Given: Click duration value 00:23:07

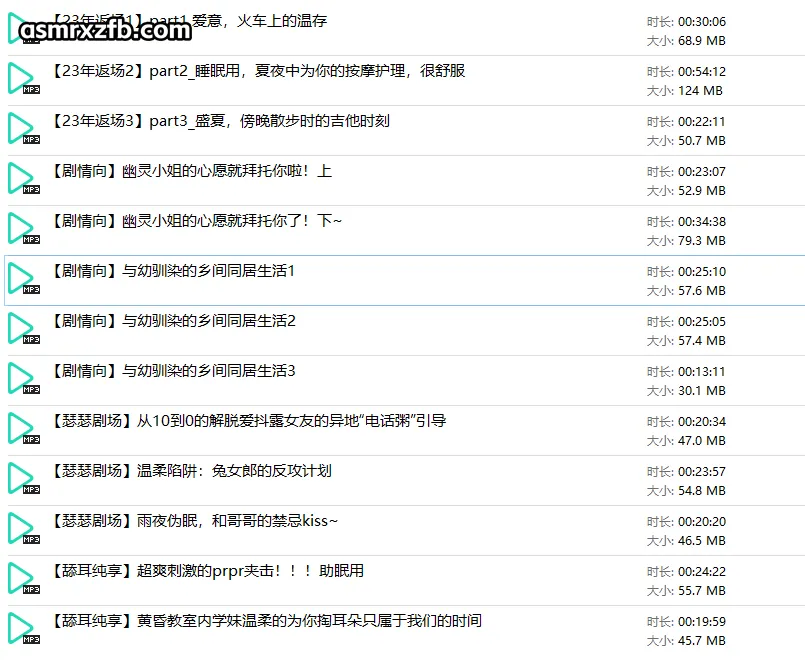Looking at the screenshot, I should coord(702,171).
